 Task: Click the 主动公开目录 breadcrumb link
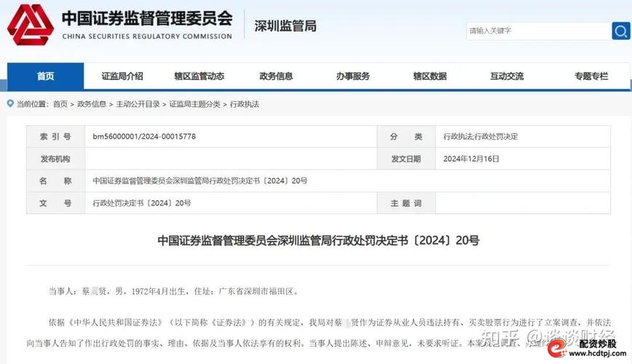coord(138,104)
